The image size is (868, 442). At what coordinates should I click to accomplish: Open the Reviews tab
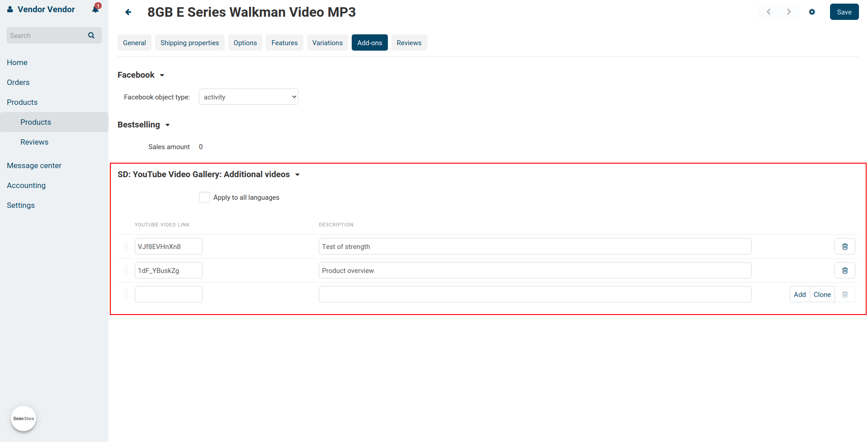tap(409, 42)
